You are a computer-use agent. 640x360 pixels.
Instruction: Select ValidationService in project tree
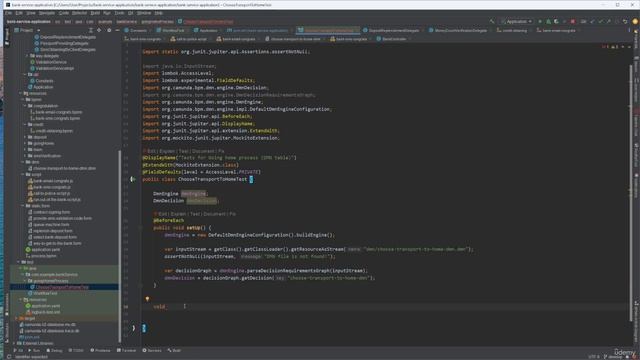coord(51,62)
